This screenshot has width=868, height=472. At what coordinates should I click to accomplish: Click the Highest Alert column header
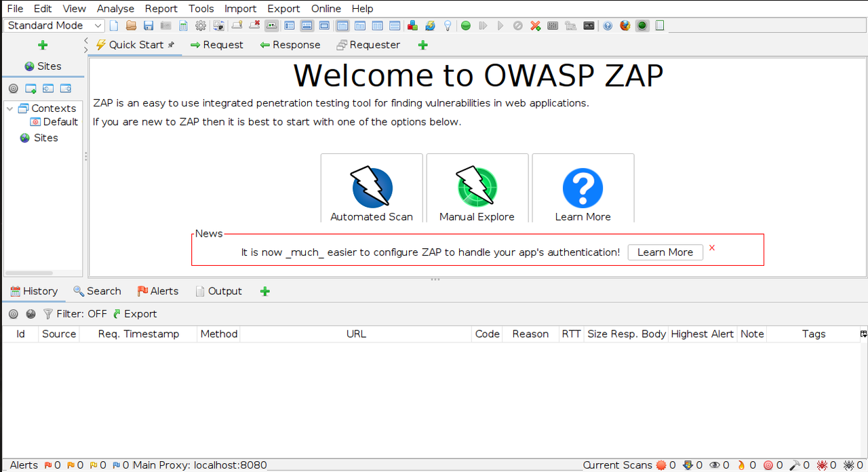point(703,334)
